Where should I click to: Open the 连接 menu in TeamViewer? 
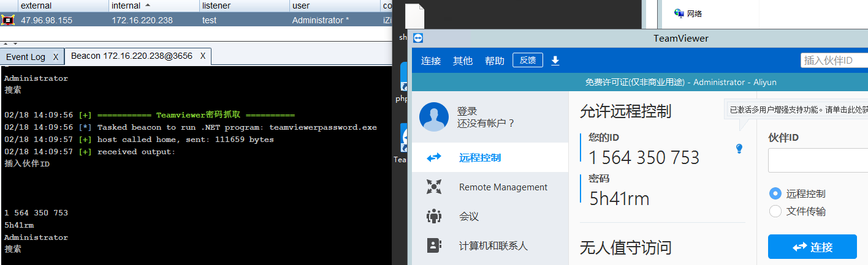pyautogui.click(x=431, y=61)
